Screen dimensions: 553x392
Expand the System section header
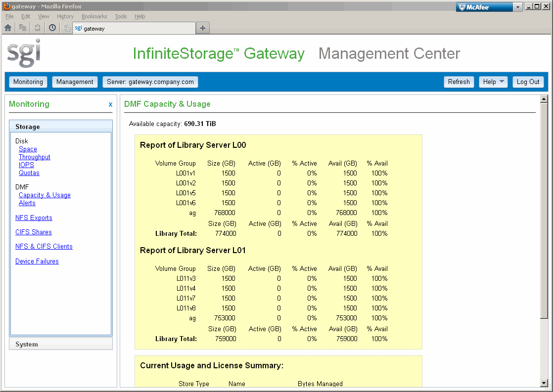(x=61, y=344)
